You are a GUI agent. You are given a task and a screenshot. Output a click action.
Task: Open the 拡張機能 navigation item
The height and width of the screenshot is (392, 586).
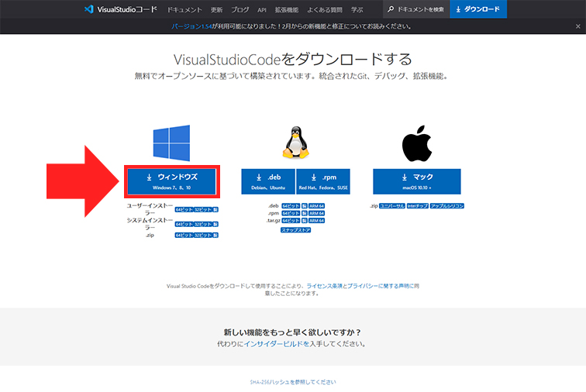pos(287,10)
